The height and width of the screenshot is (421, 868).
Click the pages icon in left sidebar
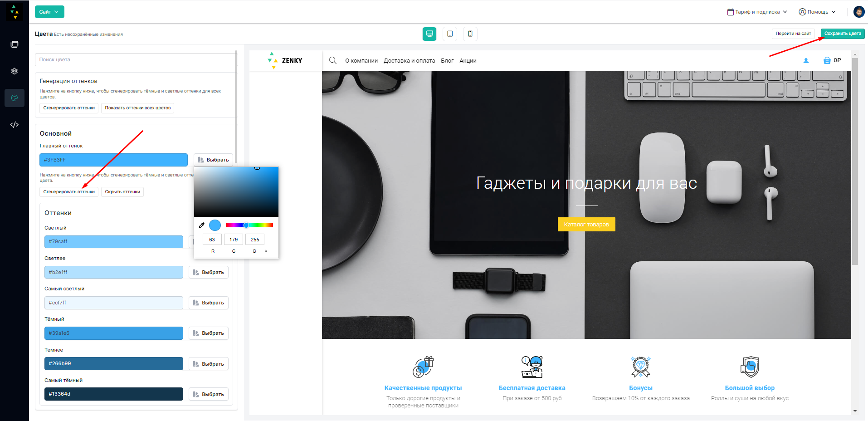tap(15, 44)
